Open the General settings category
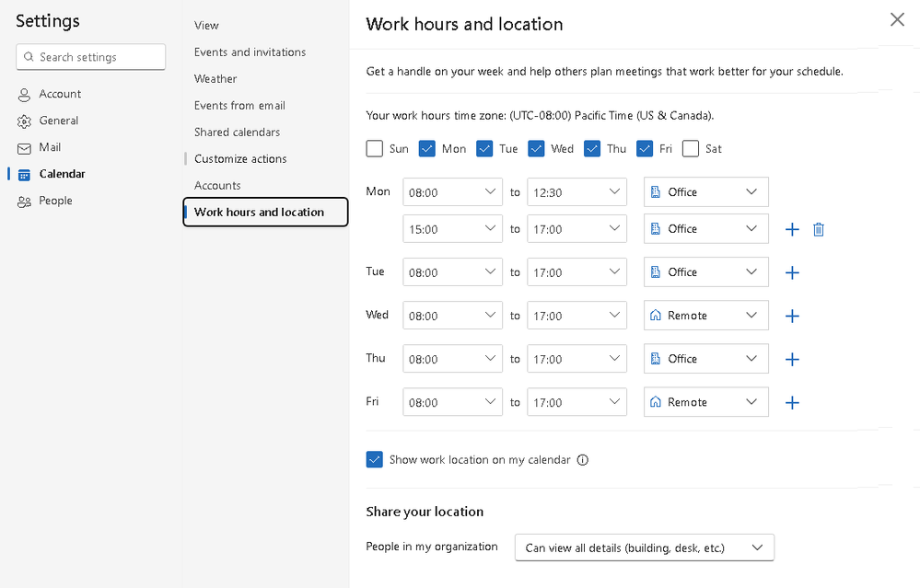The height and width of the screenshot is (588, 920). pyautogui.click(x=58, y=121)
